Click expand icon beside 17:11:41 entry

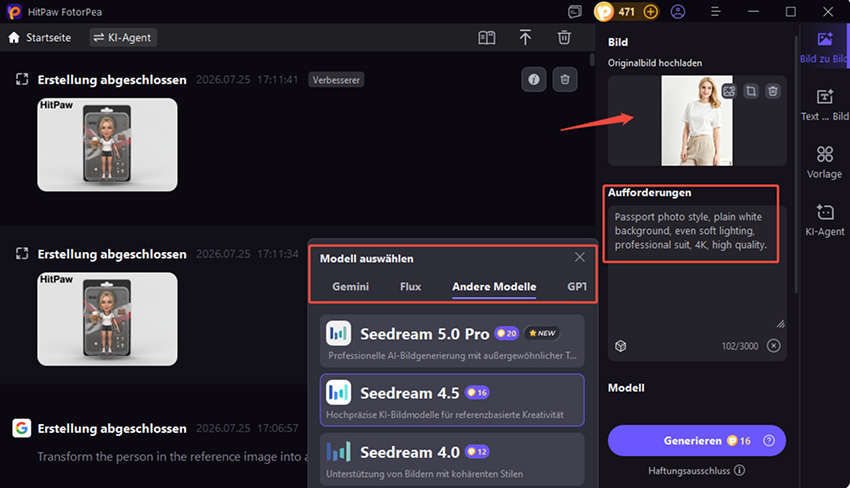point(22,80)
